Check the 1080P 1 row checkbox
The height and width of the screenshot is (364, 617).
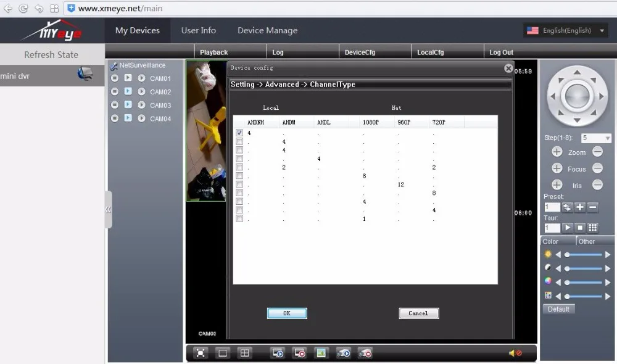click(239, 218)
